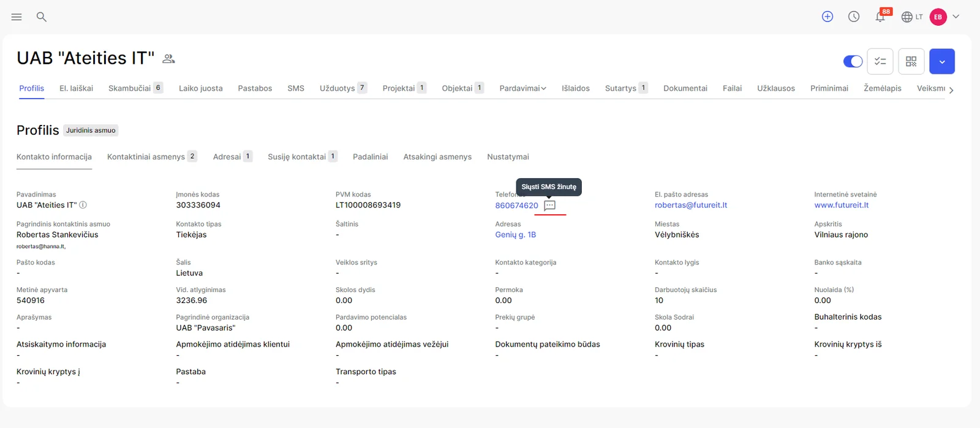Open the Padaliniai sub-tab
This screenshot has height=428, width=980.
tap(371, 157)
